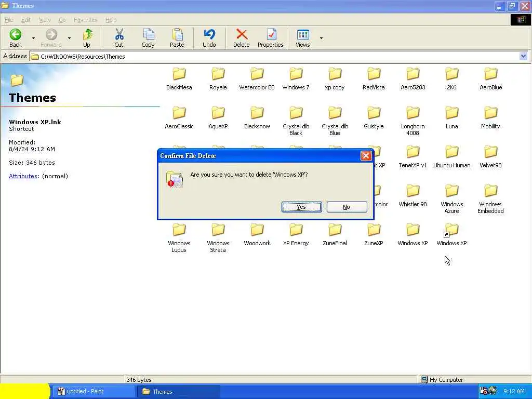This screenshot has width=532, height=399.
Task: Expand the Address bar dropdown
Action: pyautogui.click(x=523, y=56)
